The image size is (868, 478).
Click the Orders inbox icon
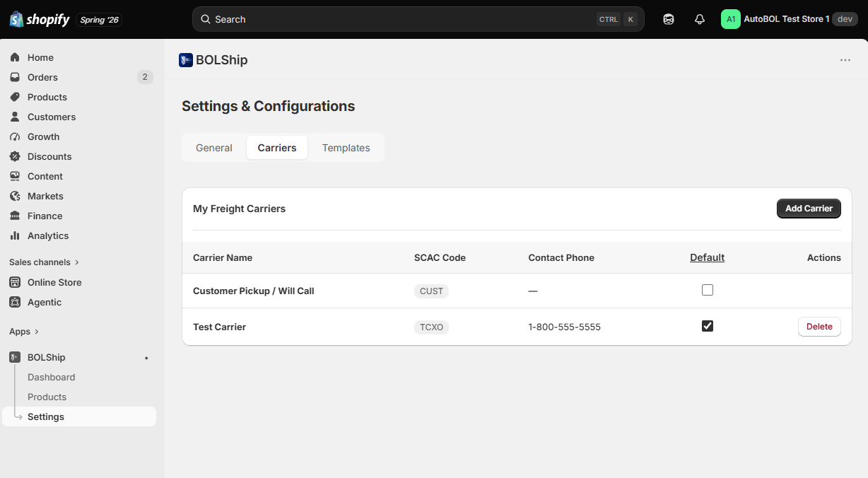click(15, 77)
